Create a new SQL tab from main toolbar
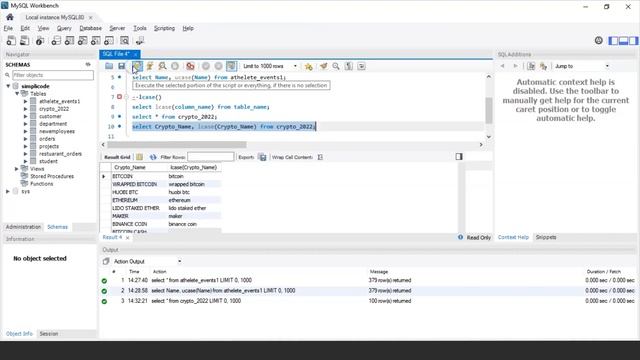The width and height of the screenshot is (640, 360). tap(11, 40)
